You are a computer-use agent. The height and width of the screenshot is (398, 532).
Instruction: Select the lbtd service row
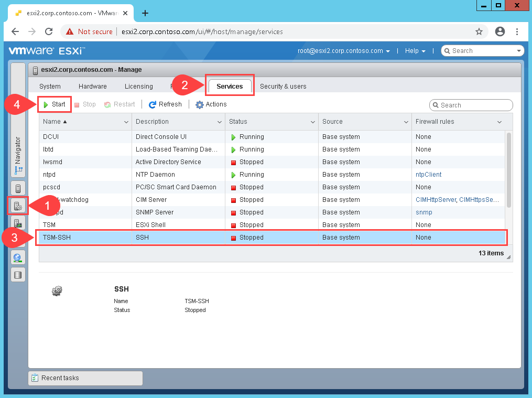point(272,149)
